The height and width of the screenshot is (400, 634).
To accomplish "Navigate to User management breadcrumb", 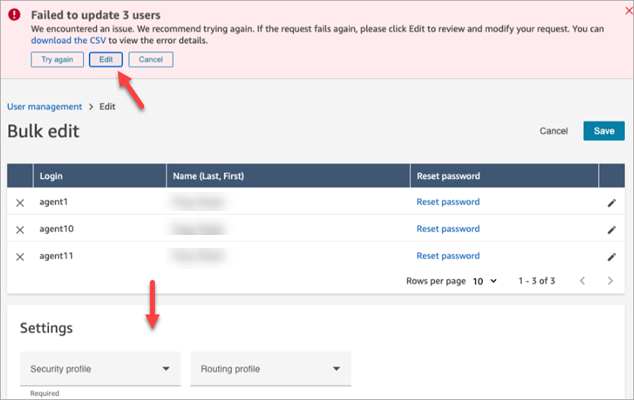I will click(x=44, y=105).
